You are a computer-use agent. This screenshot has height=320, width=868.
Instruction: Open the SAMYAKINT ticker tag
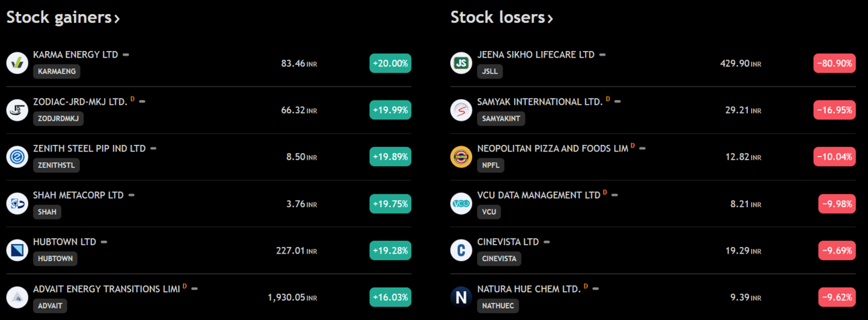point(501,118)
